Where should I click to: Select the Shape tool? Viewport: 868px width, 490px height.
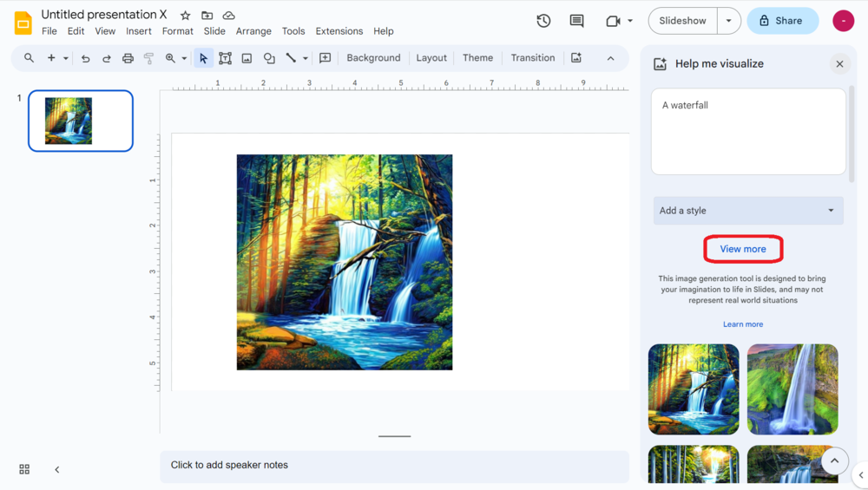(269, 58)
